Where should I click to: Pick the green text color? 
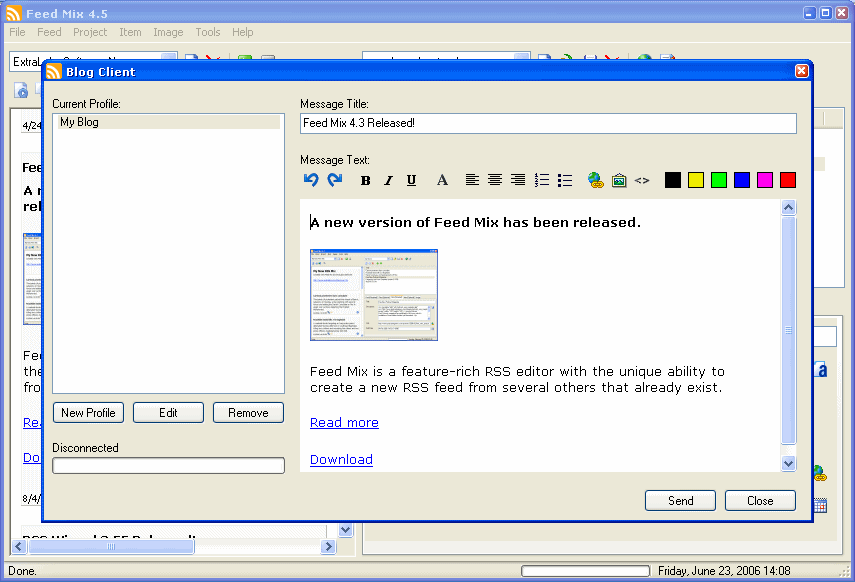tap(719, 180)
